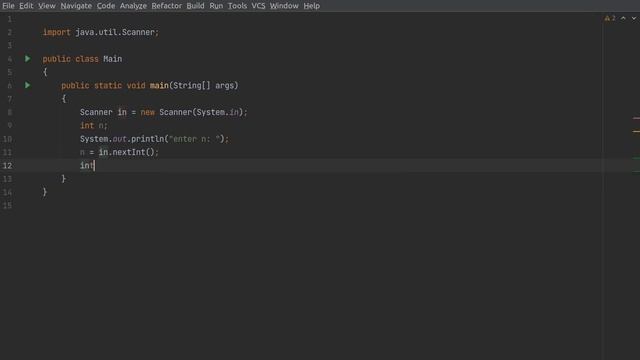
Task: Open the Help menu
Action: 311,6
